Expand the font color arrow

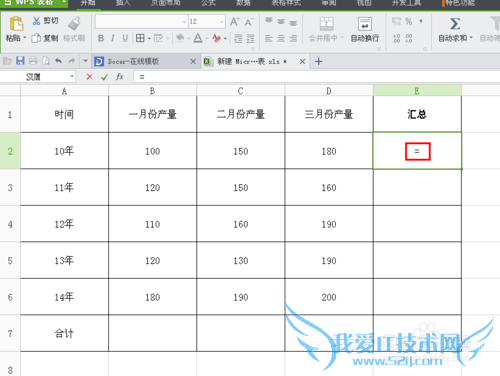207,39
